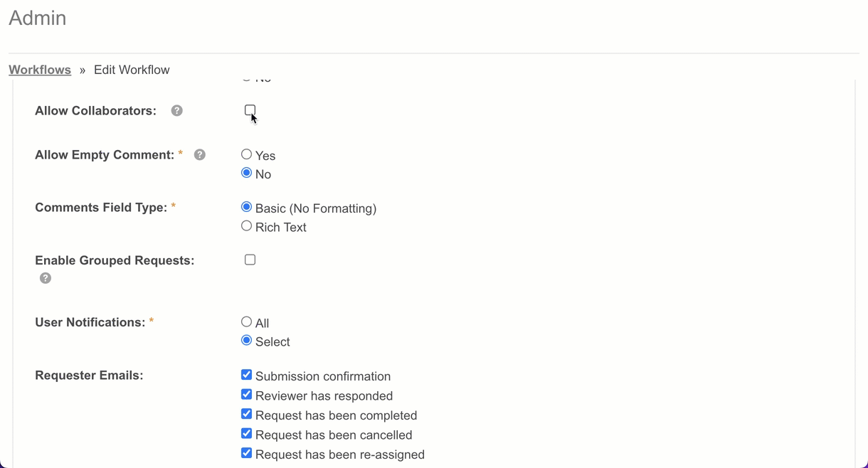This screenshot has width=868, height=468.
Task: Toggle Request has been re-assigned email
Action: [x=247, y=453]
